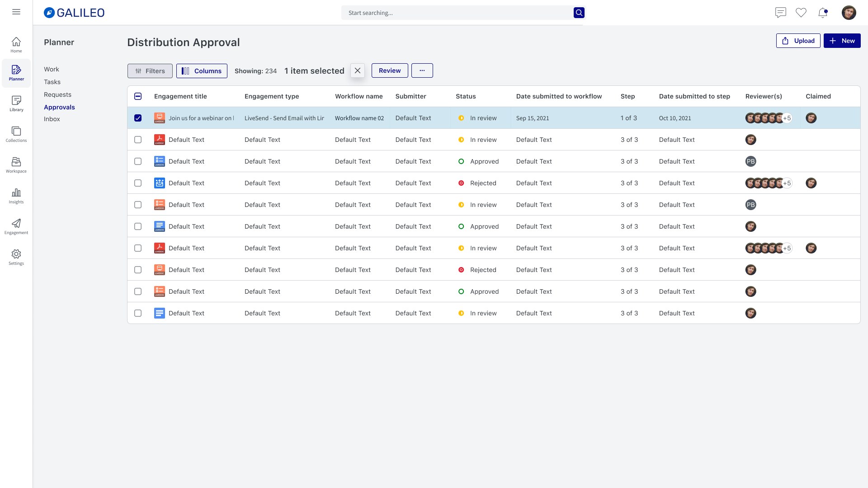The height and width of the screenshot is (488, 868).
Task: Open Insights in the sidebar
Action: (16, 196)
